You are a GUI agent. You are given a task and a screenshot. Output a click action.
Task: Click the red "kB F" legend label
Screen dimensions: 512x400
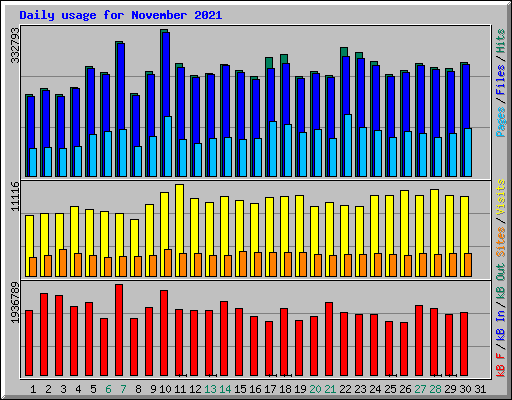(501, 365)
